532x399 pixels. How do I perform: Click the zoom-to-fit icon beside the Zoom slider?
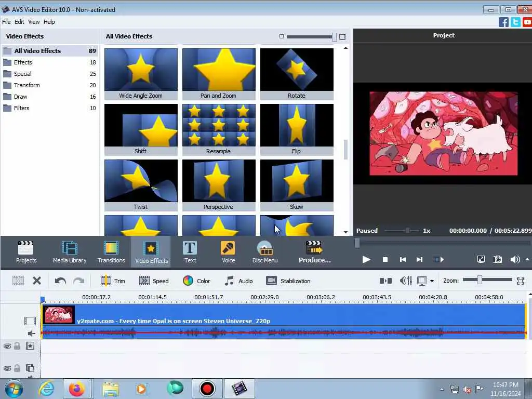coord(521,281)
